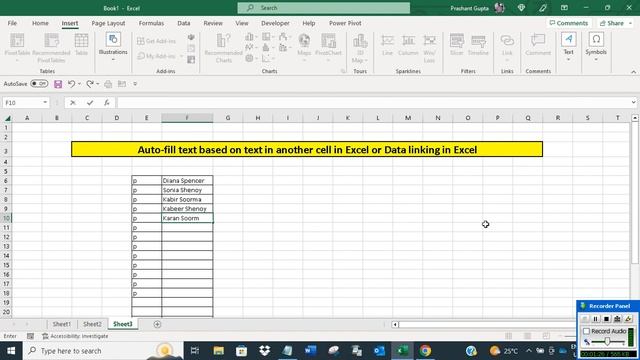Click the formula bar input area
The width and height of the screenshot is (640, 360).
click(374, 103)
